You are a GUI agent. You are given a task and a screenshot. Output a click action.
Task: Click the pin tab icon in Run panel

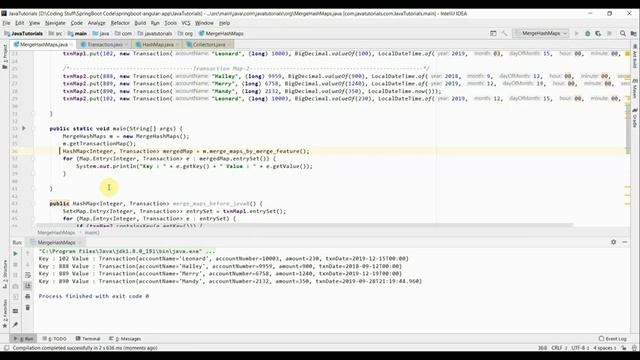[x=16, y=325]
